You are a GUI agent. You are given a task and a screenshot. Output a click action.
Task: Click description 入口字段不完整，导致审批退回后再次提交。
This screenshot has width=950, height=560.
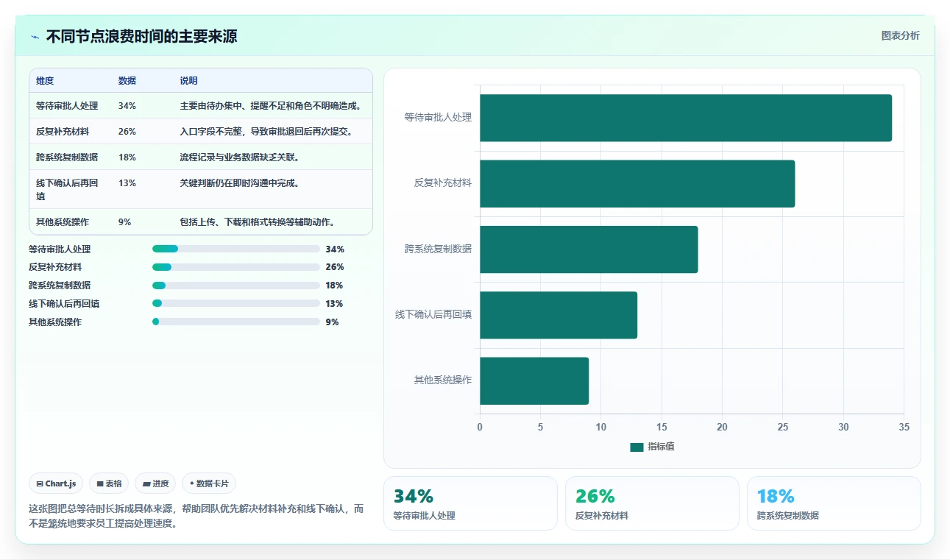[267, 132]
